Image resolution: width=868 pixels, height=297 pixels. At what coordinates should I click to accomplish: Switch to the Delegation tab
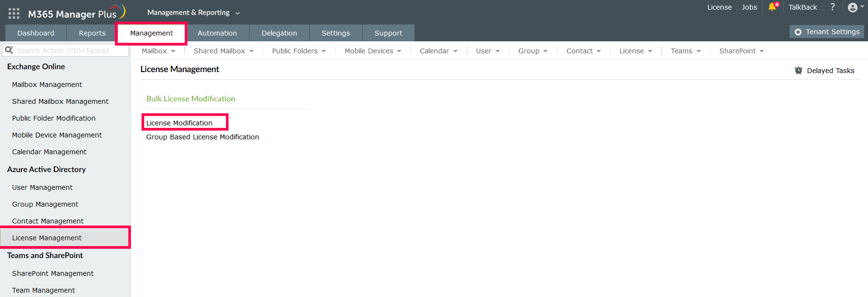279,33
